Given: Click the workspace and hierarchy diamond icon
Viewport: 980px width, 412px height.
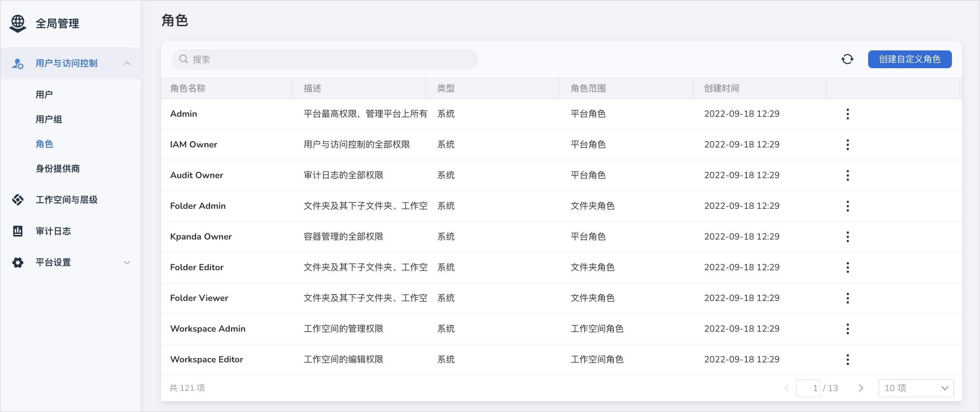Looking at the screenshot, I should [x=17, y=199].
